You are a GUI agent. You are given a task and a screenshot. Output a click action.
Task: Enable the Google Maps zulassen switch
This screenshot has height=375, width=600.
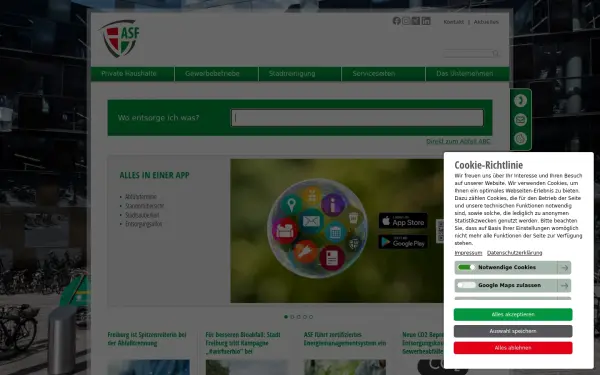point(466,285)
